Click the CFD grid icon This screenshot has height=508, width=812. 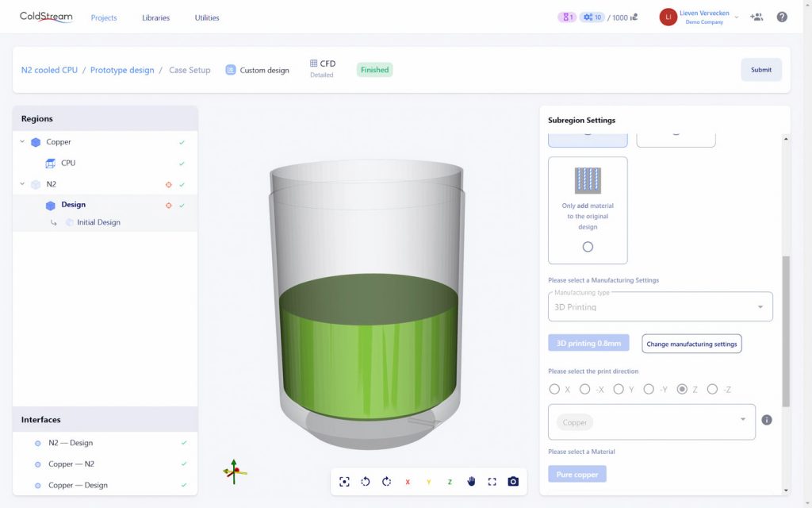click(313, 63)
